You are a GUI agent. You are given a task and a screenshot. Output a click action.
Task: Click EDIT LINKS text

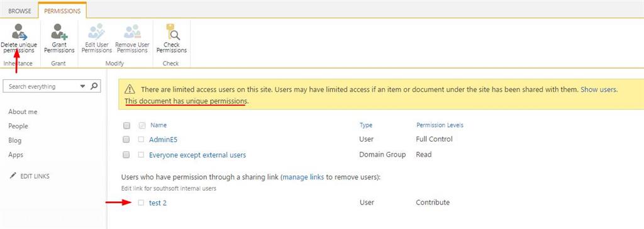(35, 176)
